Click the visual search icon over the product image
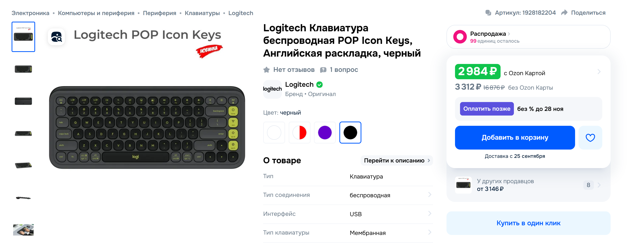The width and height of the screenshot is (644, 245). pyautogui.click(x=57, y=37)
